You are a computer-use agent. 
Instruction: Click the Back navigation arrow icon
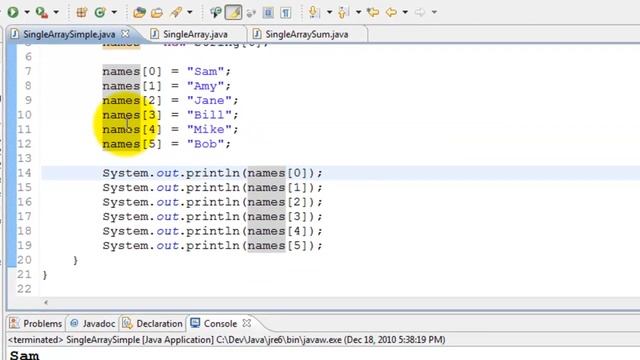pyautogui.click(x=391, y=12)
